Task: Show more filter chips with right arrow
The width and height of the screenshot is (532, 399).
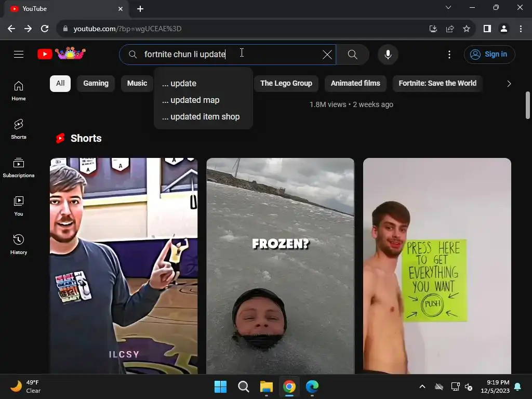Action: [x=509, y=84]
